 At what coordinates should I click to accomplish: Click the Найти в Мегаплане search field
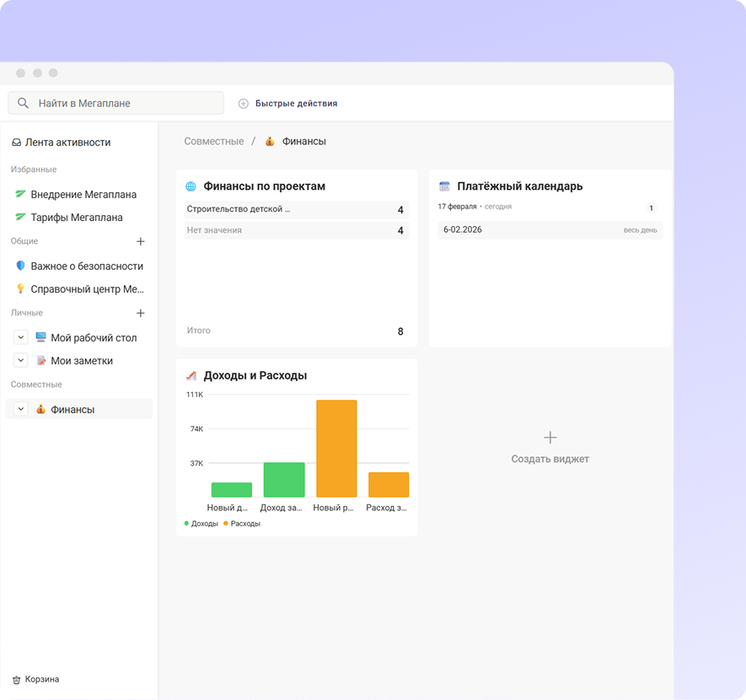(x=115, y=103)
